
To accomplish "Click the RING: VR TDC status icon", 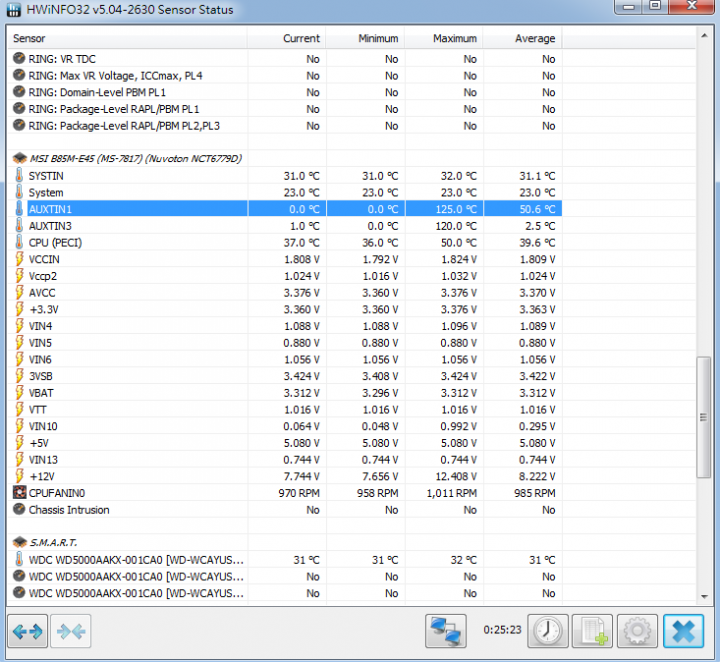I will click(x=19, y=58).
